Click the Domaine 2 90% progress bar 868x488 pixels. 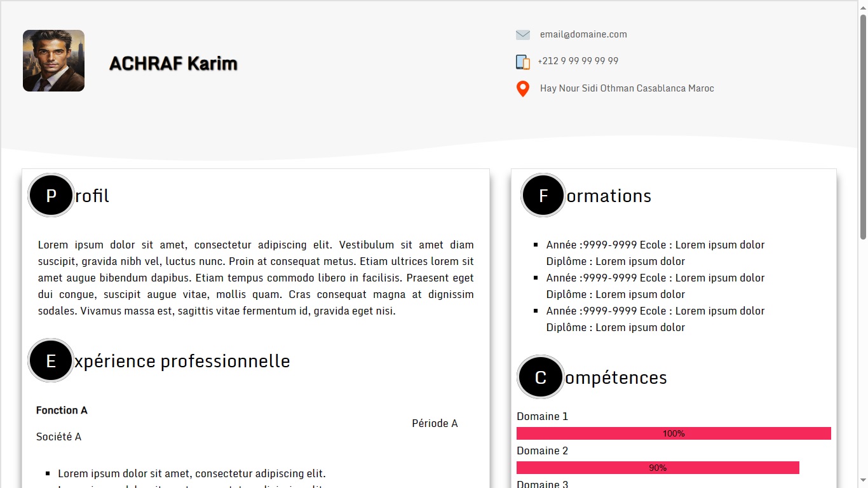[x=658, y=468]
